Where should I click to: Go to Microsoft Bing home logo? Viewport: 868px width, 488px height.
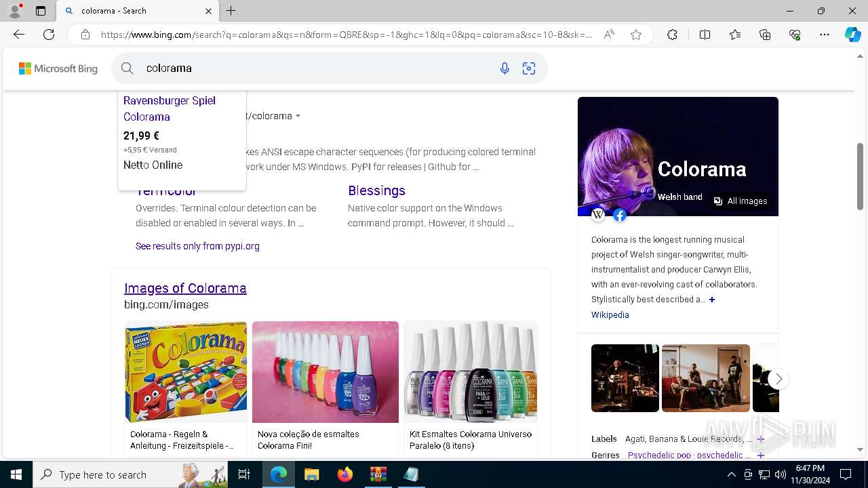58,68
